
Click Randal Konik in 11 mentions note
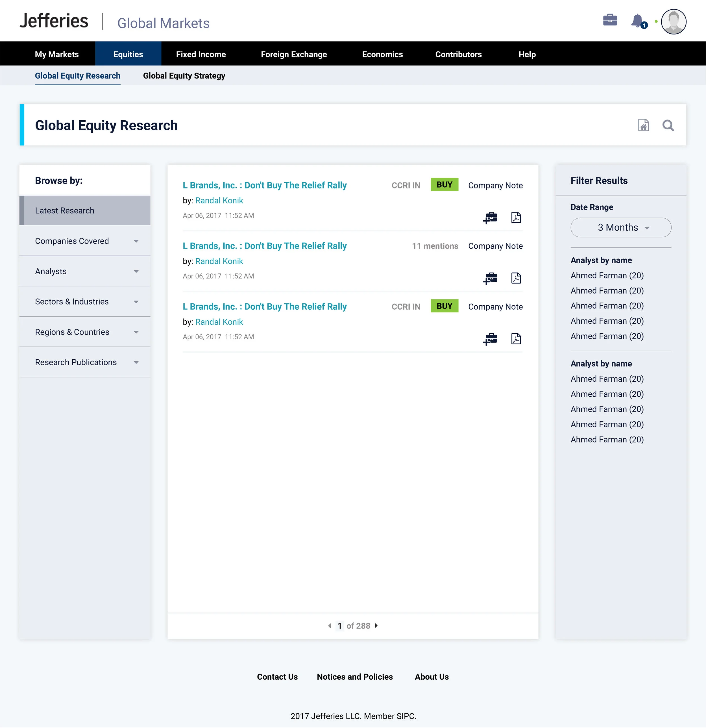[219, 261]
